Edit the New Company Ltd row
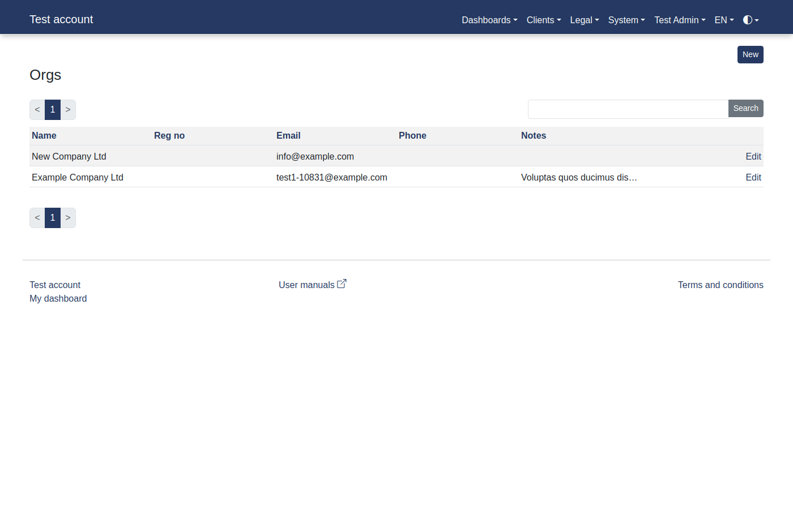The width and height of the screenshot is (793, 532). click(753, 156)
